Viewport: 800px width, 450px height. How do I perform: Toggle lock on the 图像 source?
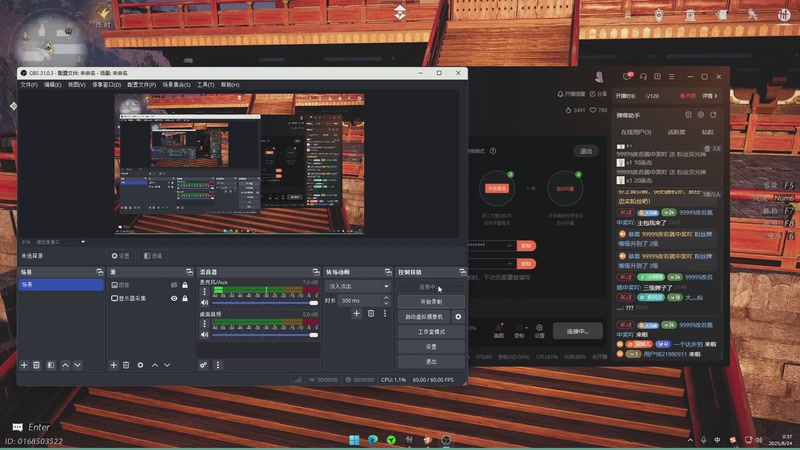[x=185, y=285]
